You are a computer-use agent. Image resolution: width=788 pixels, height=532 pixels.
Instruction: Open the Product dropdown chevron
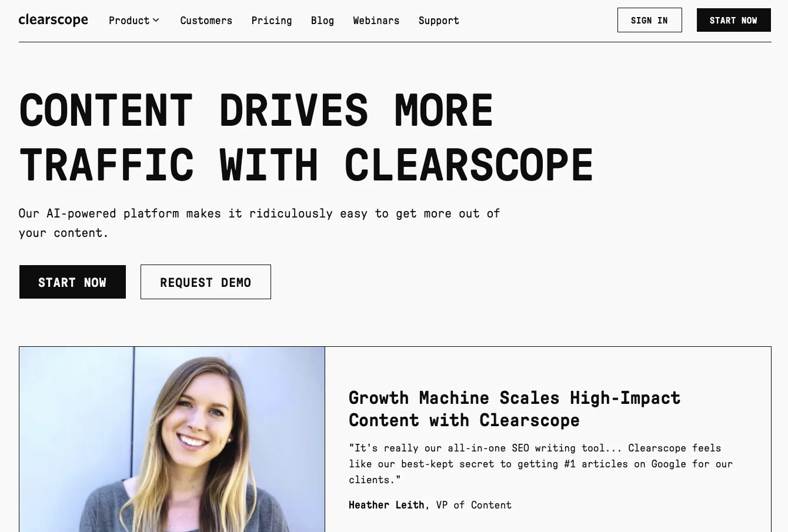pos(156,20)
